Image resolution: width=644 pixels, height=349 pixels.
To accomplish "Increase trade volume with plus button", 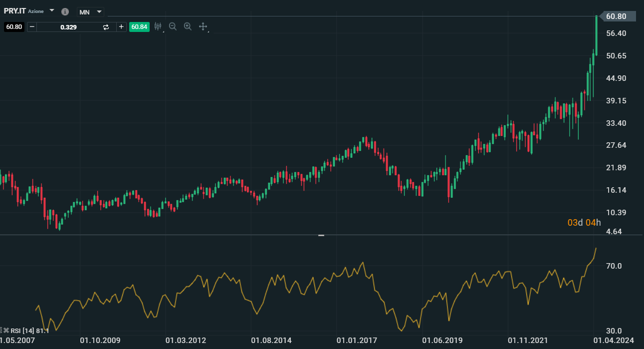I will click(121, 27).
